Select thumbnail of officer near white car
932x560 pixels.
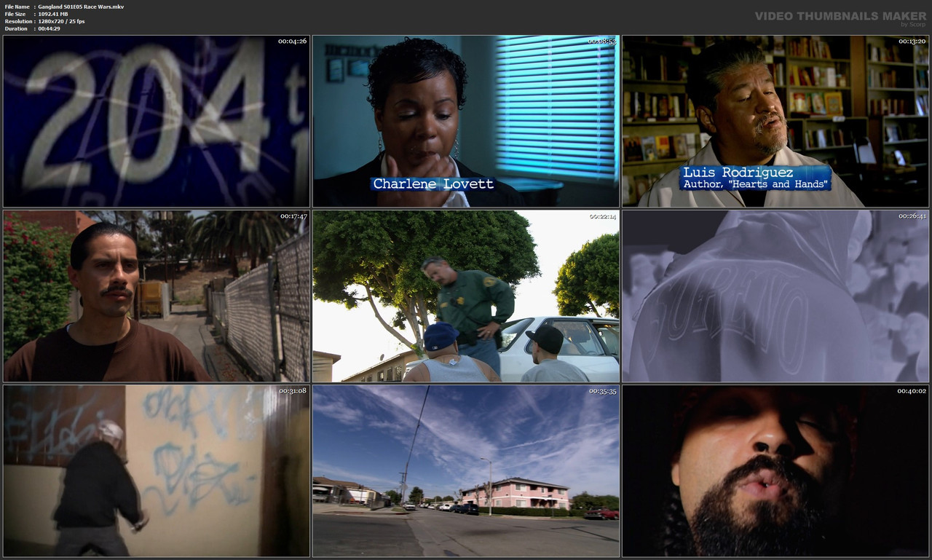(x=466, y=296)
